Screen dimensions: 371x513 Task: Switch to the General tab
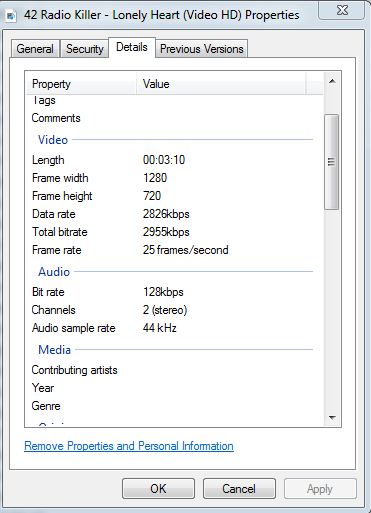tap(35, 49)
